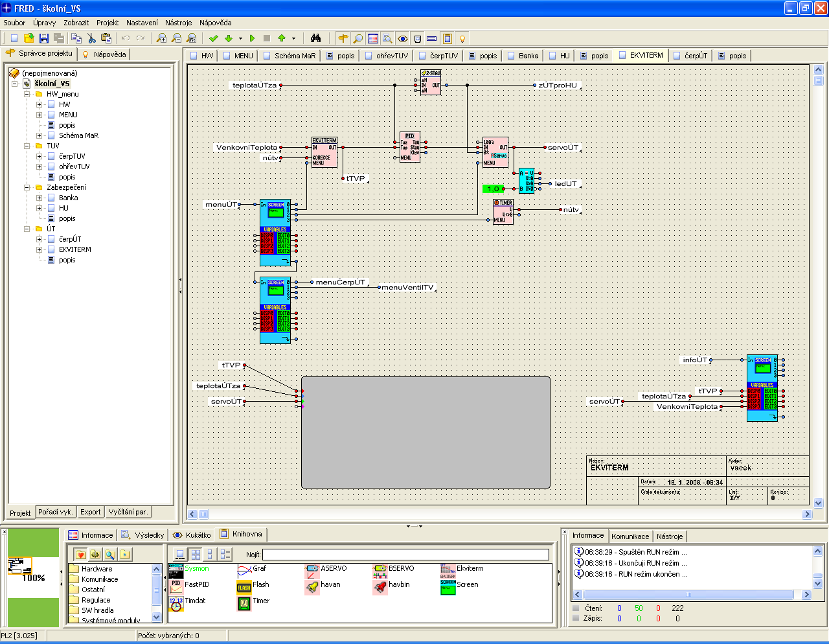The width and height of the screenshot is (829, 644).
Task: Open the Vyčítání par. tab
Action: [128, 512]
